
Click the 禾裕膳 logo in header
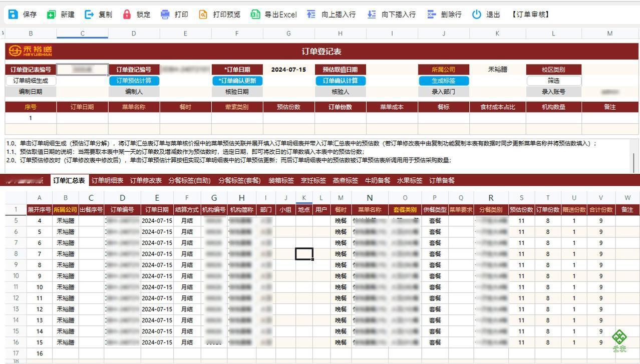point(30,51)
